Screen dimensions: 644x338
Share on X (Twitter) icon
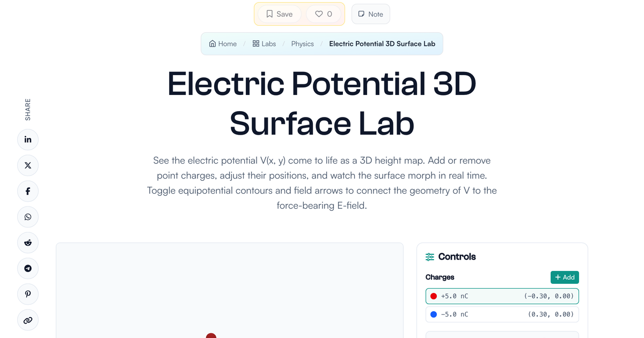click(28, 165)
